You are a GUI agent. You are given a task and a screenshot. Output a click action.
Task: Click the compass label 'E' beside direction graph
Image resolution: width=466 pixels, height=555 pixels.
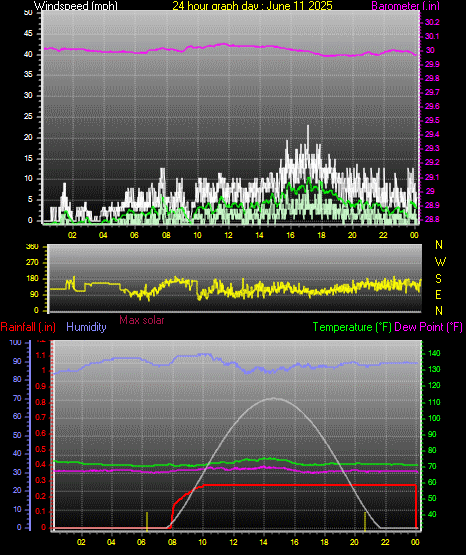pyautogui.click(x=438, y=295)
